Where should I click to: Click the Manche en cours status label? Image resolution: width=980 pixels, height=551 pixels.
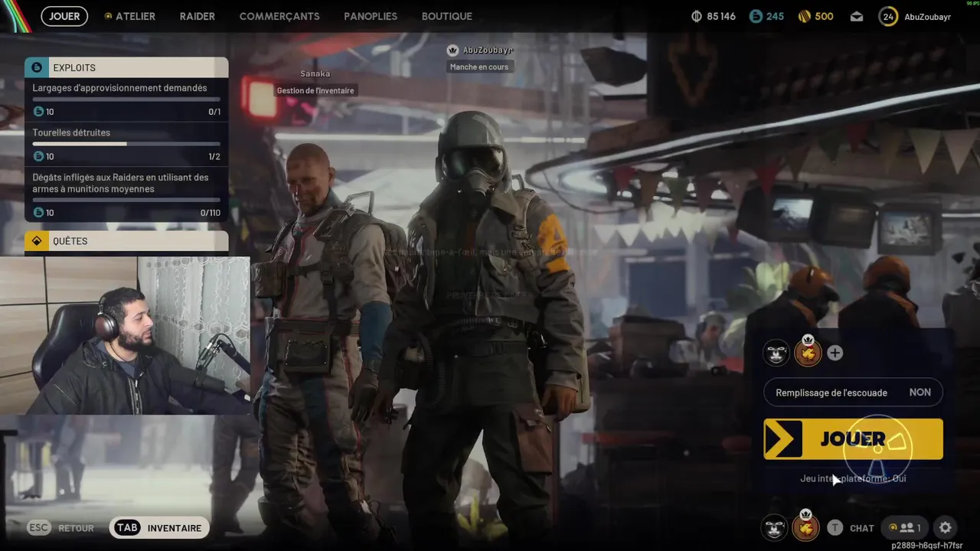(479, 67)
